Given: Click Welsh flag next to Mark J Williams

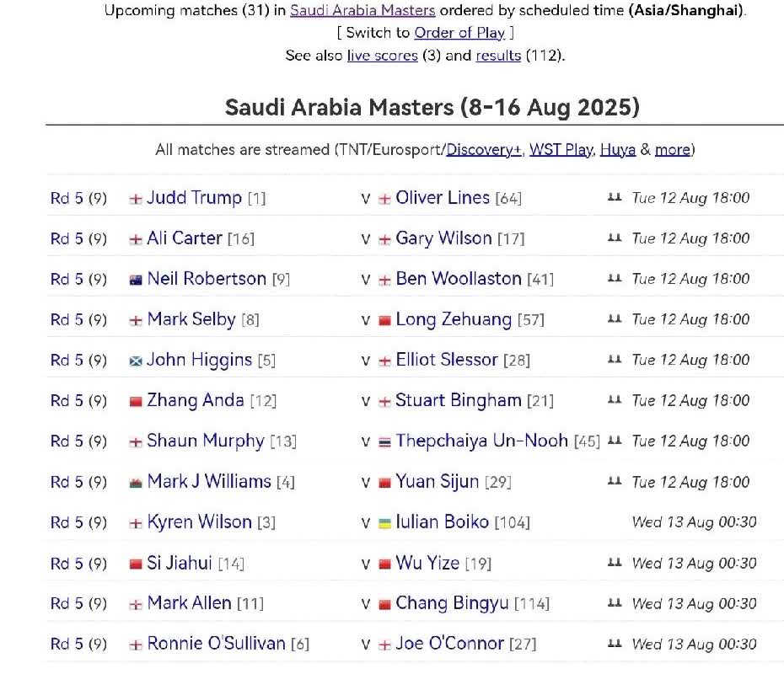Looking at the screenshot, I should pyautogui.click(x=135, y=483).
